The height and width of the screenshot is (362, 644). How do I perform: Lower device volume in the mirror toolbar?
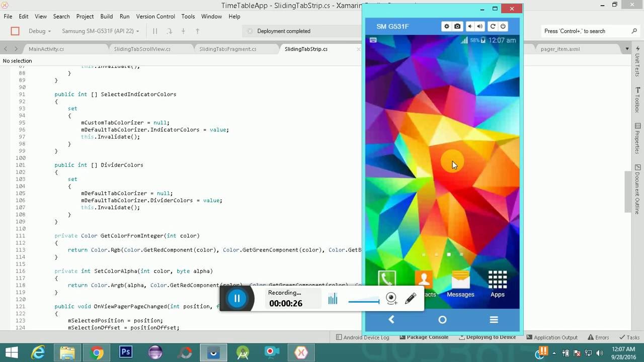pyautogui.click(x=470, y=26)
